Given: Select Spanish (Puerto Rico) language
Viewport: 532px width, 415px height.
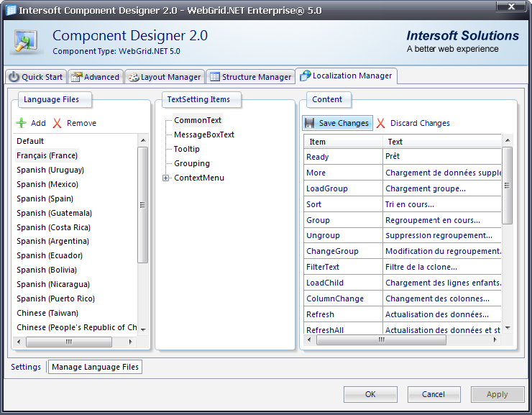Looking at the screenshot, I should click(x=55, y=298).
